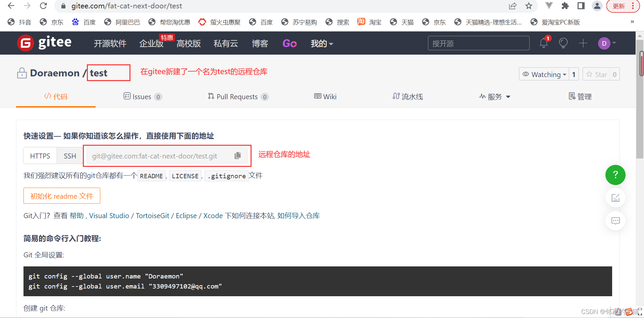Open the Eclipse link

tap(186, 215)
